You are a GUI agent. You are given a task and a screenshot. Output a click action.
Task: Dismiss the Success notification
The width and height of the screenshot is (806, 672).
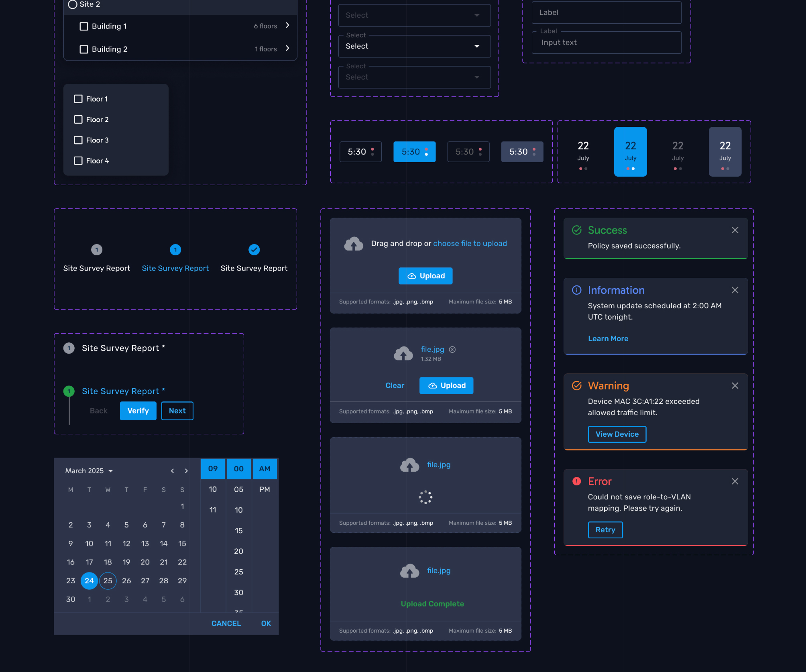735,230
